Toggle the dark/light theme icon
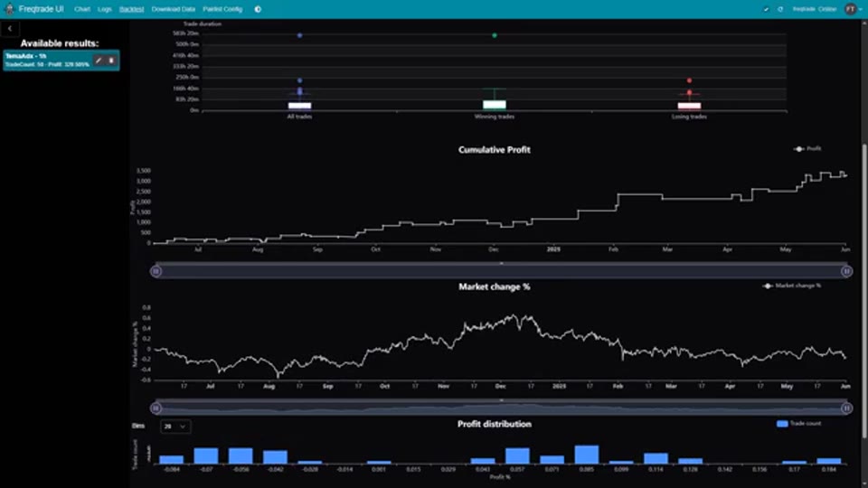 (x=258, y=9)
